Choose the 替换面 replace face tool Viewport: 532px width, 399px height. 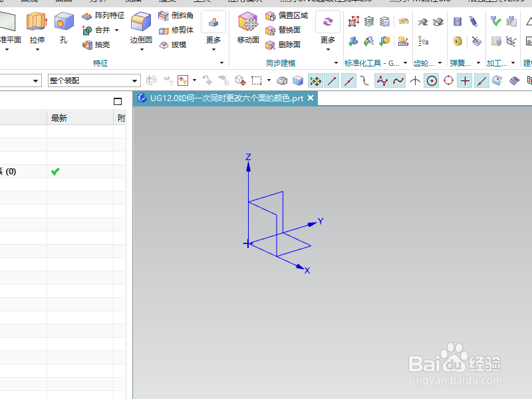[283, 30]
